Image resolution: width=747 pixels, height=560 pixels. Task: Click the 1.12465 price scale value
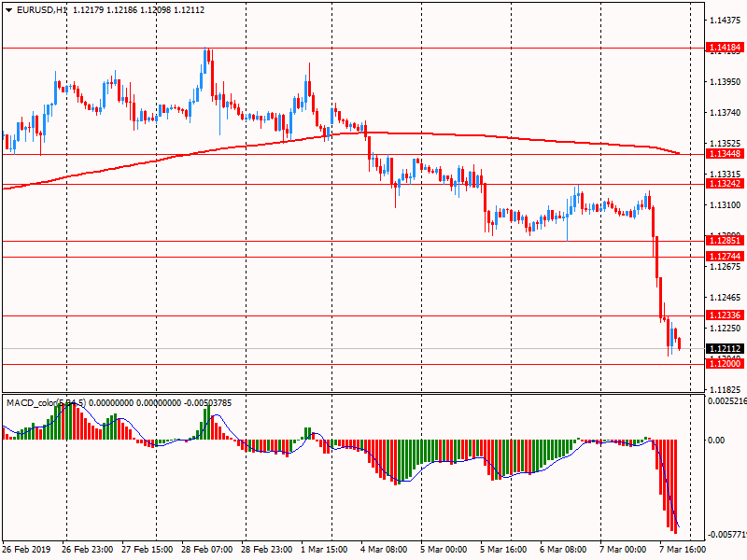coord(726,298)
